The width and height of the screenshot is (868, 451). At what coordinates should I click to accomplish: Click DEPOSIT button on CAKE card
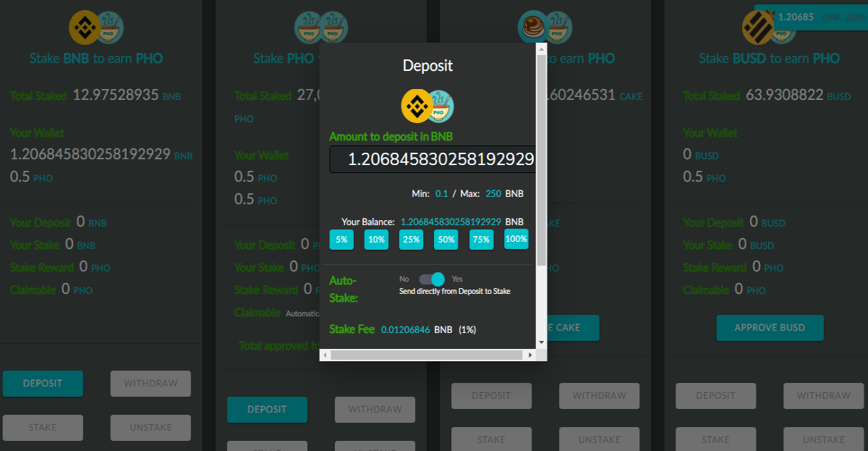(x=491, y=395)
